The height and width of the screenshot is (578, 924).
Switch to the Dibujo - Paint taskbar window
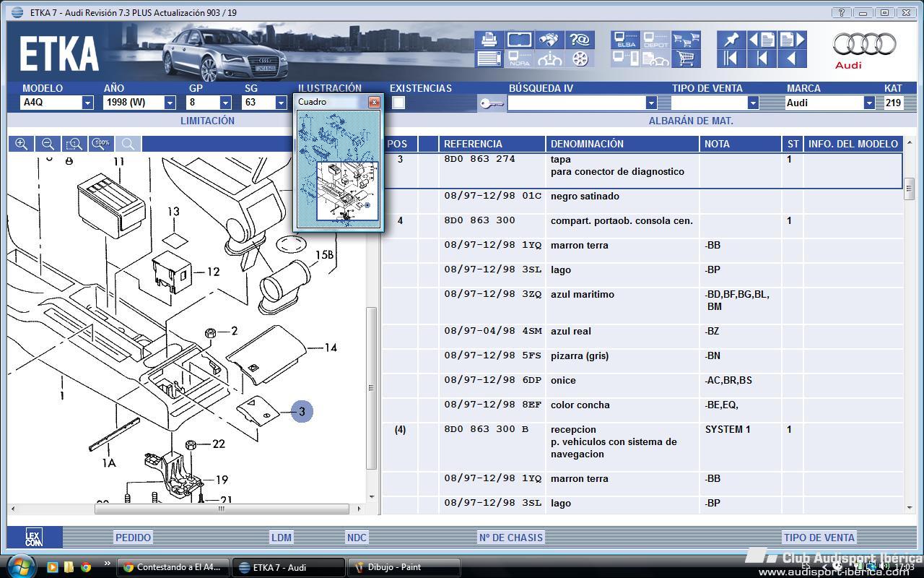click(404, 567)
